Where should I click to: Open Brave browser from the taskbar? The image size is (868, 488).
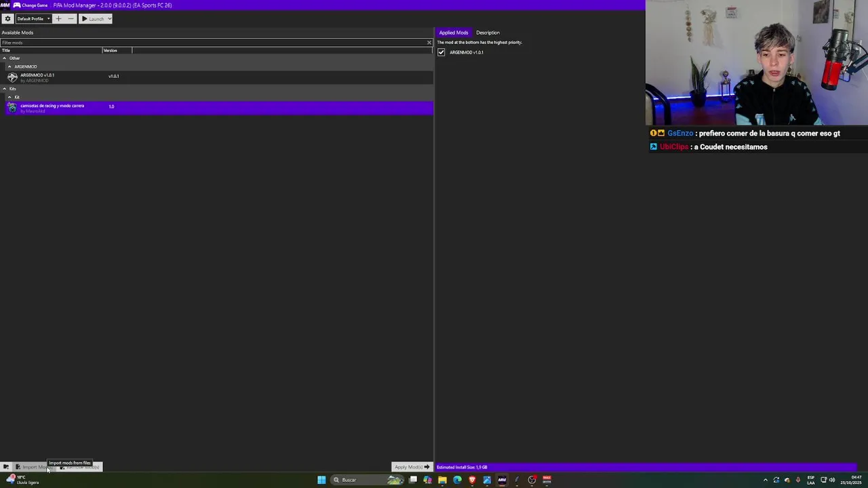point(472,480)
